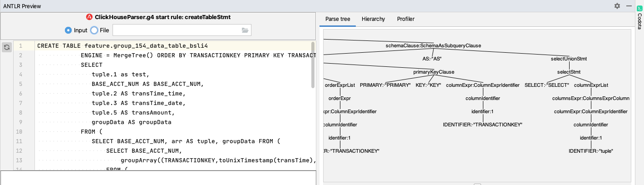Viewport: 644px width, 185px height.
Task: Select the leftmost IDENTIFIER node ending in "TRANSACTIONKEY"
Action: click(x=352, y=151)
